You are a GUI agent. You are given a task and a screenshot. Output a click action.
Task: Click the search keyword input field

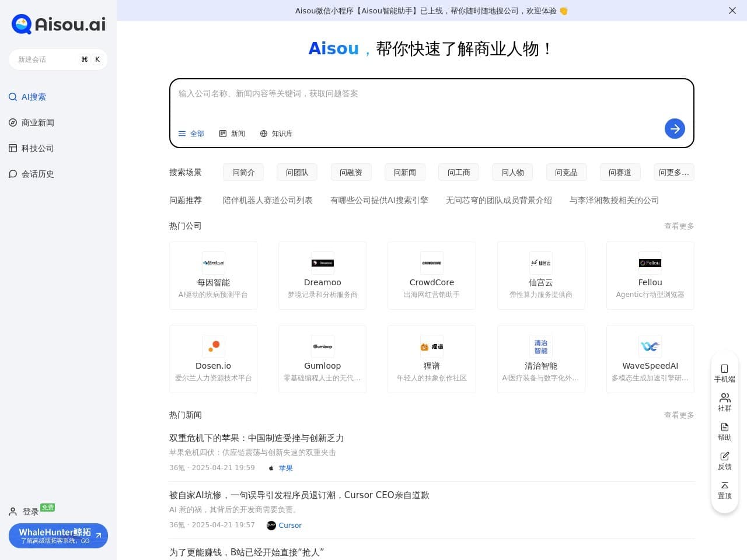tap(409, 93)
